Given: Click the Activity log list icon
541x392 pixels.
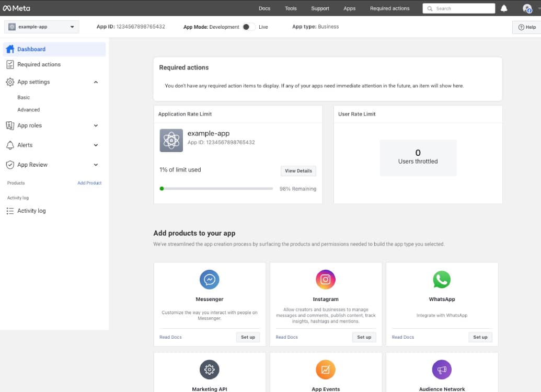Looking at the screenshot, I should 10,211.
